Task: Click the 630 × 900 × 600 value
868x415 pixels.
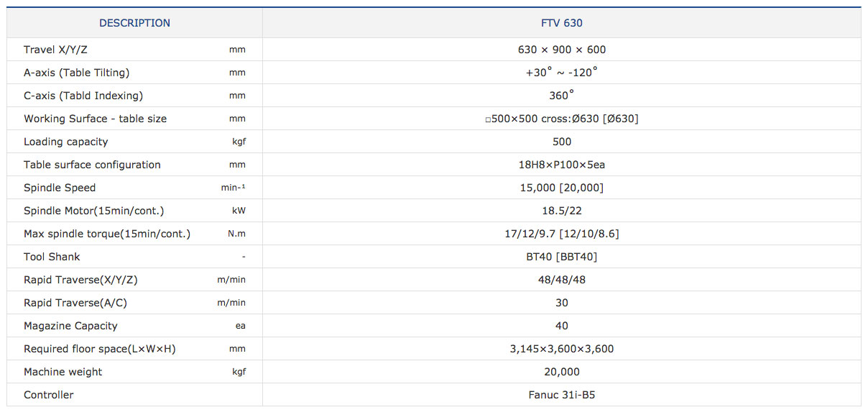Action: tap(561, 50)
